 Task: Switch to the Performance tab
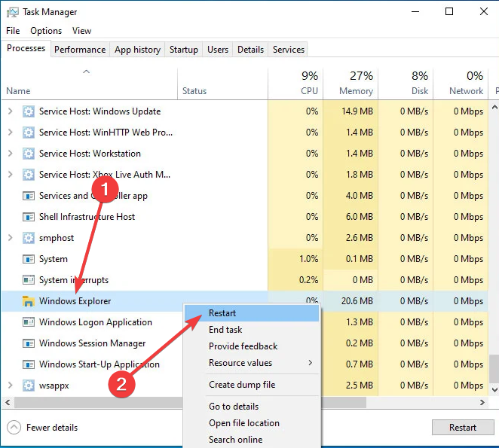click(80, 50)
